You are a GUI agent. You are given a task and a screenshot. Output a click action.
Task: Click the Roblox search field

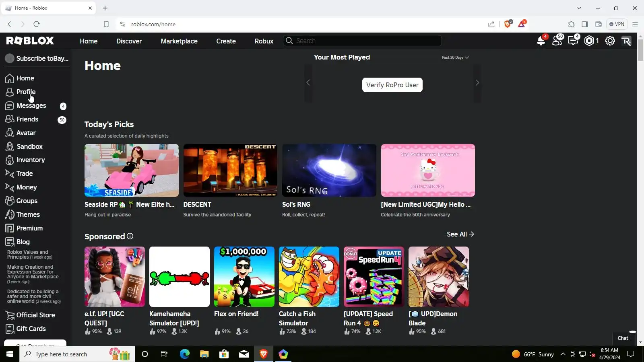(x=362, y=41)
